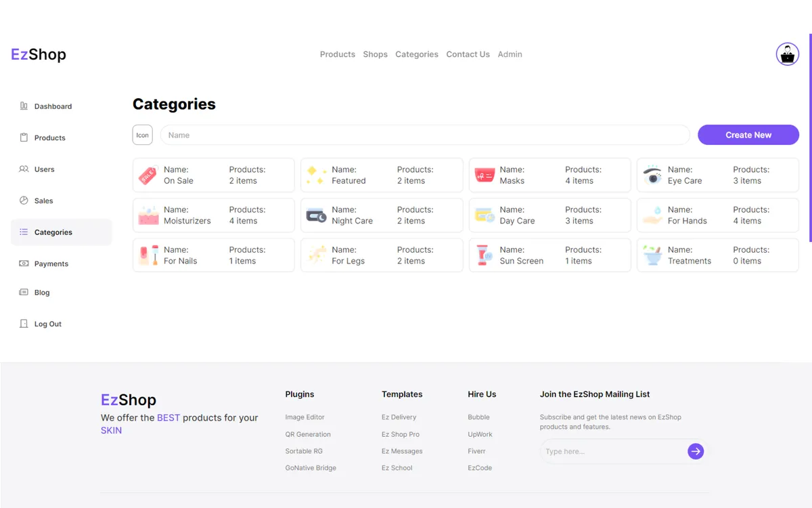Click the Categories page heading

[x=174, y=104]
